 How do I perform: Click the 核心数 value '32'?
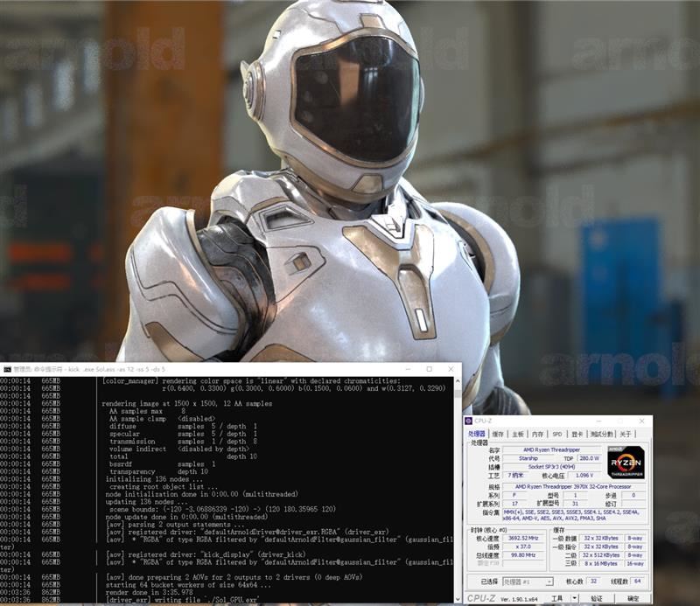pos(594,581)
